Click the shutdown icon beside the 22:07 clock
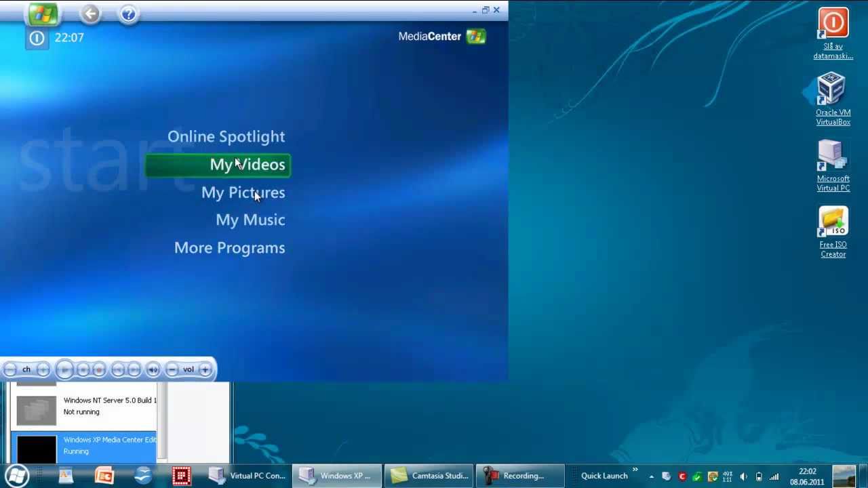This screenshot has height=488, width=868. pyautogui.click(x=37, y=38)
